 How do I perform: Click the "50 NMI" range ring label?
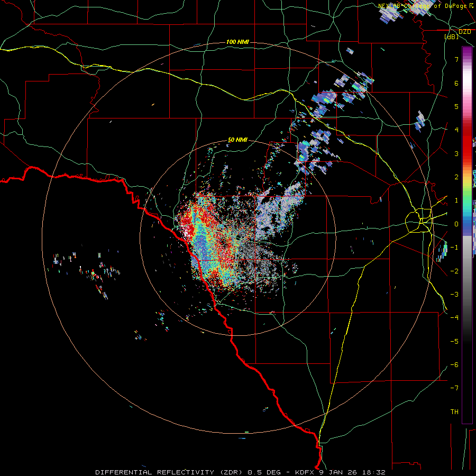pyautogui.click(x=237, y=140)
